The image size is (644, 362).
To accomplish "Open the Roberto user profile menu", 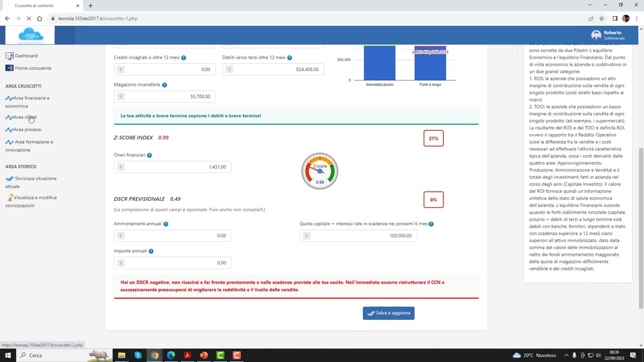I will pyautogui.click(x=609, y=35).
